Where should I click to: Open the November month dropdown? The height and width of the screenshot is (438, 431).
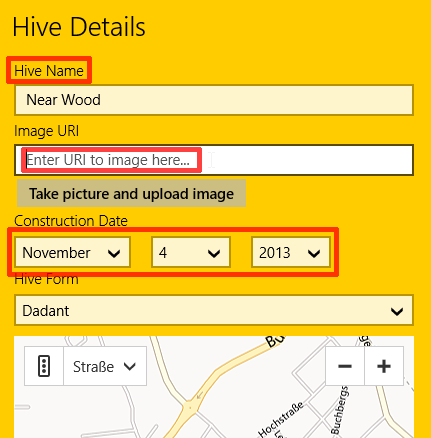[72, 252]
